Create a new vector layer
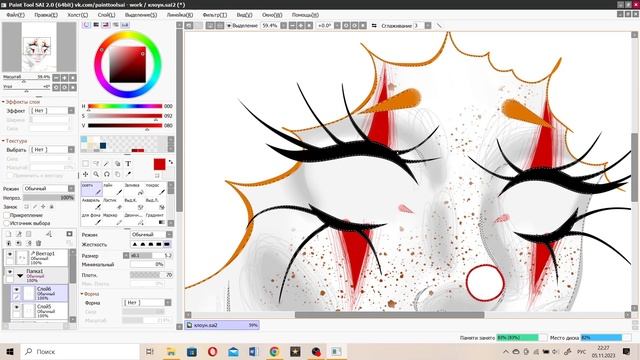The height and width of the screenshot is (360, 640). pyautogui.click(x=18, y=234)
